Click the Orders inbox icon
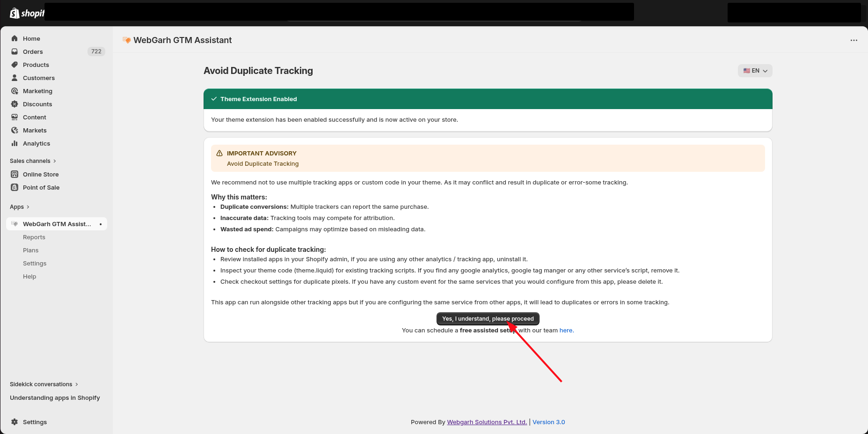Image resolution: width=868 pixels, height=434 pixels. pyautogui.click(x=15, y=51)
